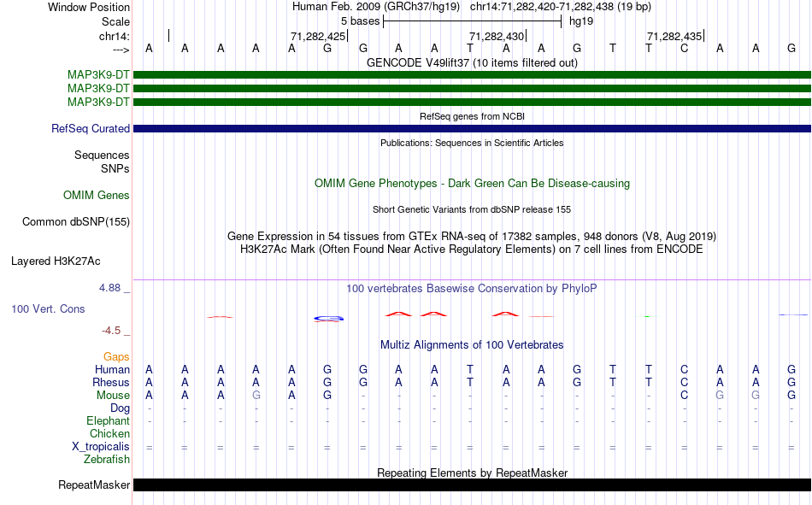This screenshot has width=812, height=505.
Task: Click the -4.5 PhyloP lower scale value
Action: pos(111,331)
